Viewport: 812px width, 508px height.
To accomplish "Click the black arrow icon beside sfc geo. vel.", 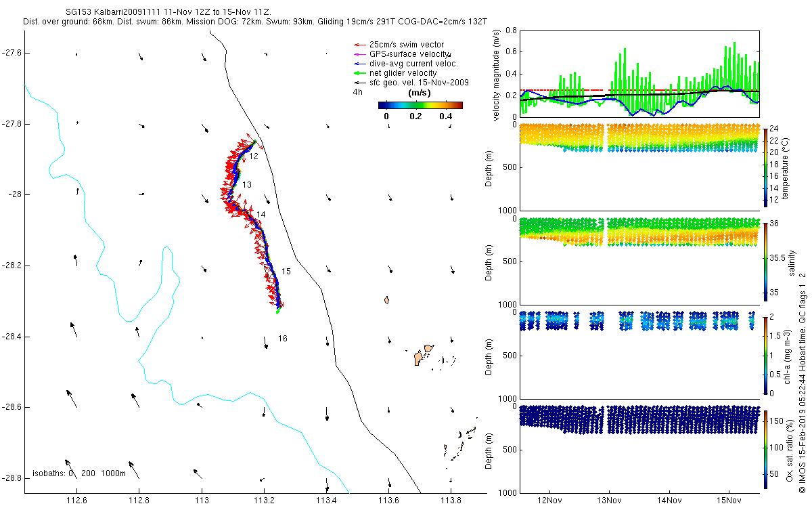I will click(360, 83).
